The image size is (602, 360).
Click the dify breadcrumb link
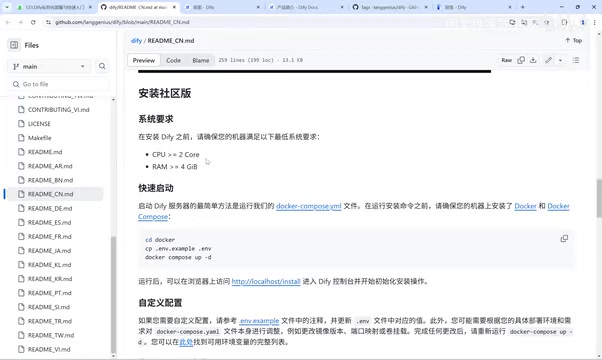click(x=136, y=41)
